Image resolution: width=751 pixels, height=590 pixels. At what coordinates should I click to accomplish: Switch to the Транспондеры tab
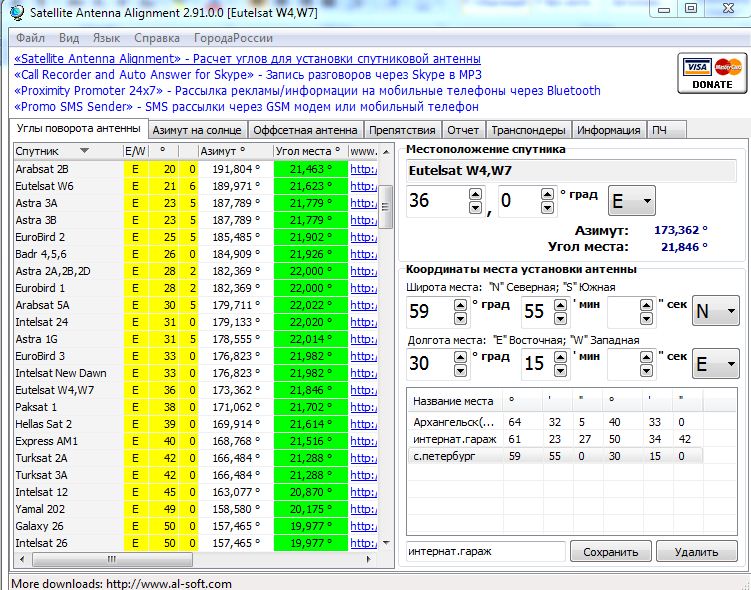[529, 130]
